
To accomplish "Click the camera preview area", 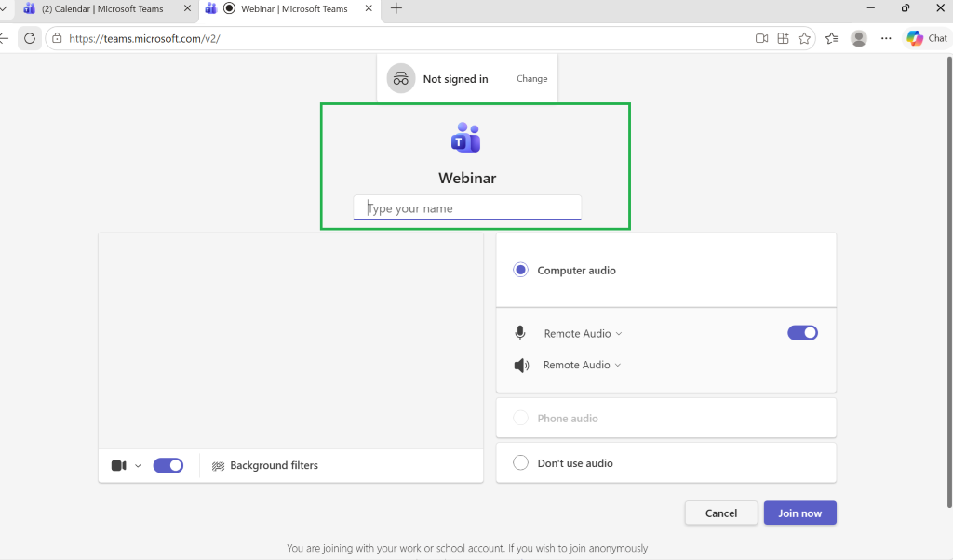I will 291,340.
